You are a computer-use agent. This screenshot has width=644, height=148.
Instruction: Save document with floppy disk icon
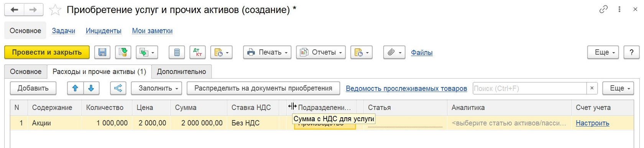click(102, 53)
